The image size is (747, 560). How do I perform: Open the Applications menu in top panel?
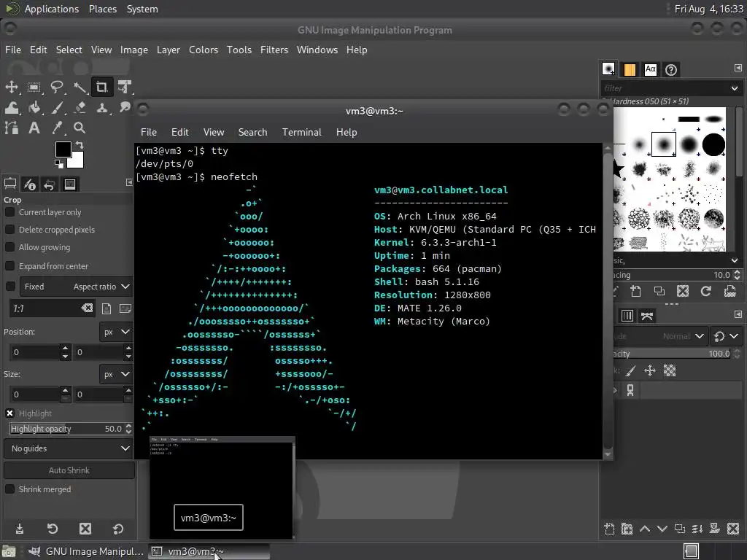tap(52, 9)
